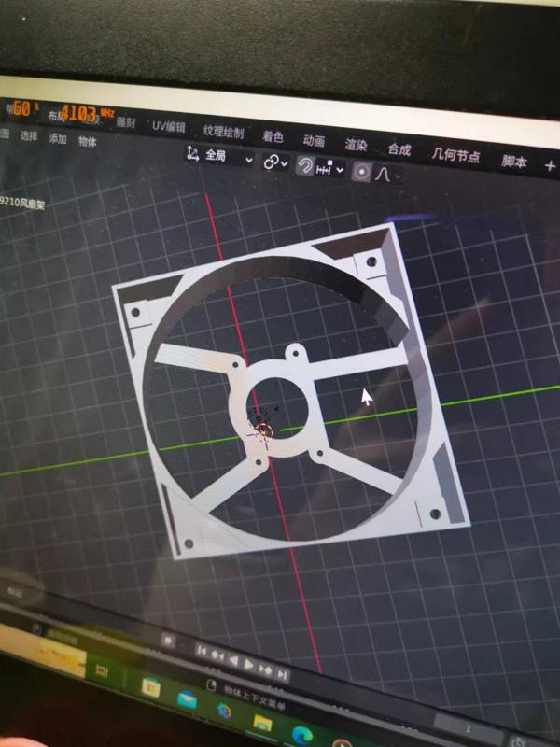Jump to the previous keyframe

217,655
